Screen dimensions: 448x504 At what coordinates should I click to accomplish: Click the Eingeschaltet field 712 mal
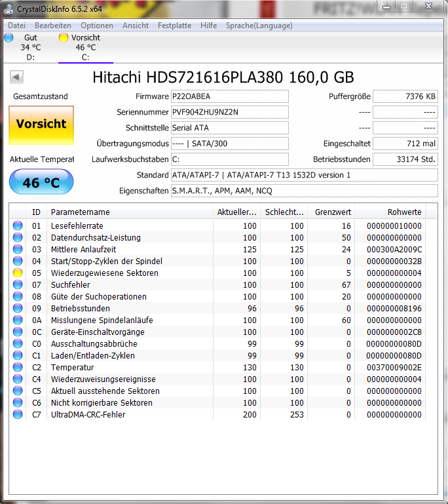tap(405, 144)
